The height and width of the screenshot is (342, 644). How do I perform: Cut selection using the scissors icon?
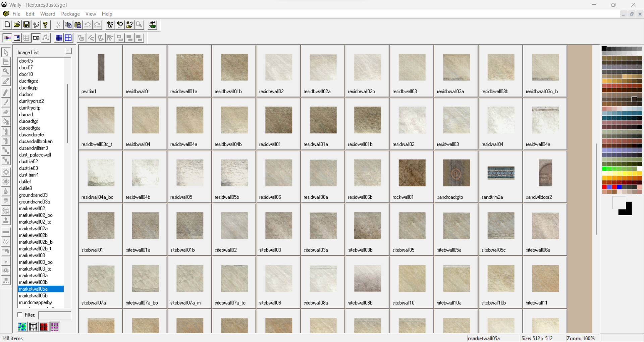tap(58, 24)
